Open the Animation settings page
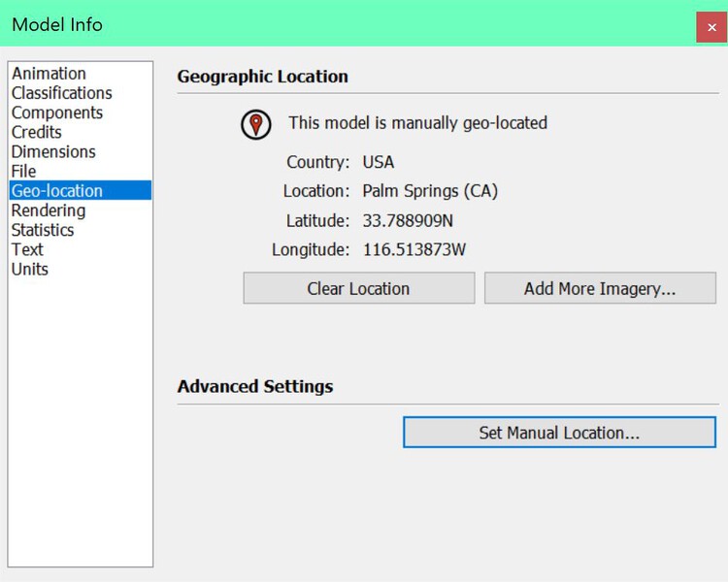Viewport: 728px width, 582px height. tap(49, 74)
